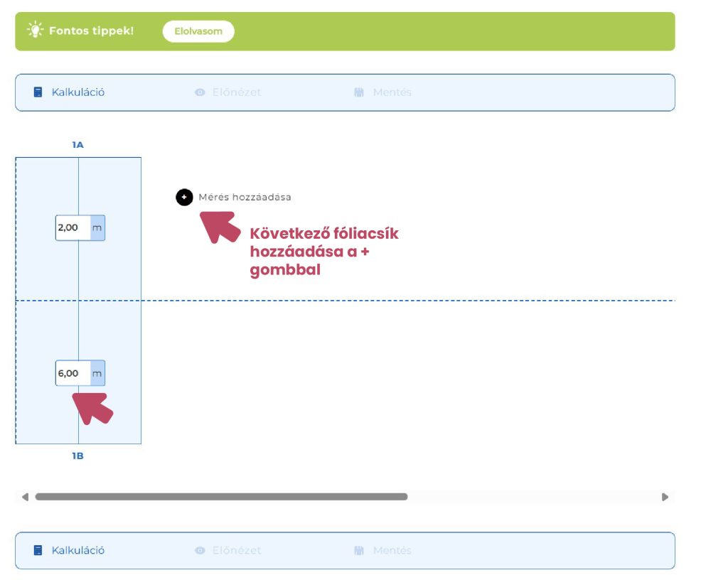This screenshot has width=728, height=580.
Task: Click the Mérés hozzáadása text link
Action: (245, 198)
